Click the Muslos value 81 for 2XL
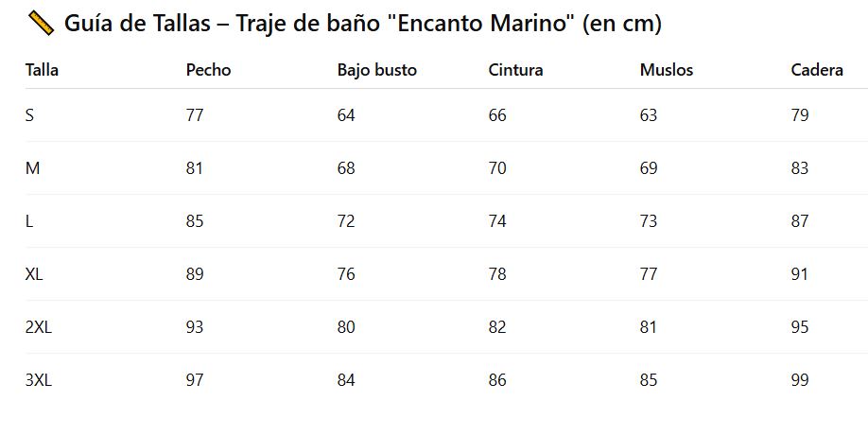The width and height of the screenshot is (868, 436). click(x=649, y=327)
